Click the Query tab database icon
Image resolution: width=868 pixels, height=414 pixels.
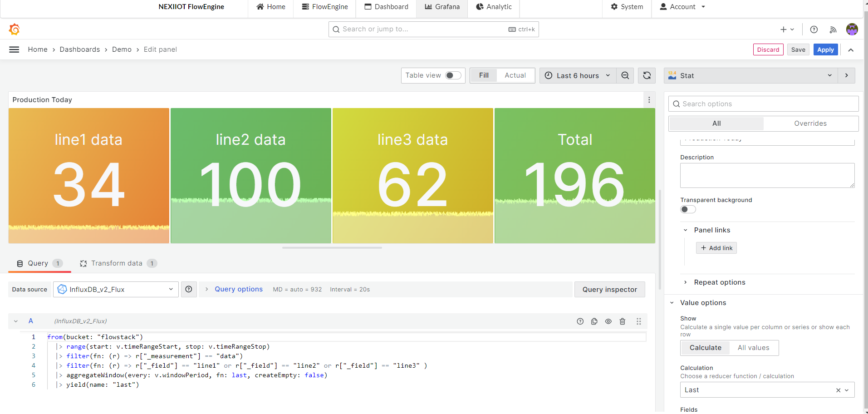20,264
